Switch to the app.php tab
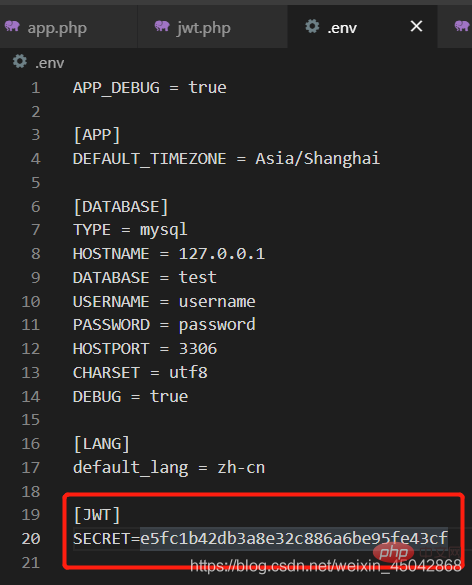This screenshot has height=585, width=472. pyautogui.click(x=68, y=27)
